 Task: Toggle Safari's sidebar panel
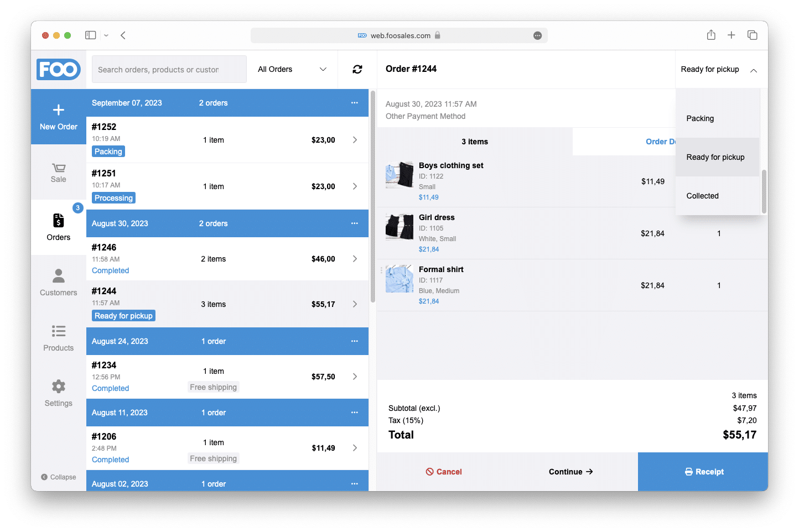pyautogui.click(x=91, y=35)
